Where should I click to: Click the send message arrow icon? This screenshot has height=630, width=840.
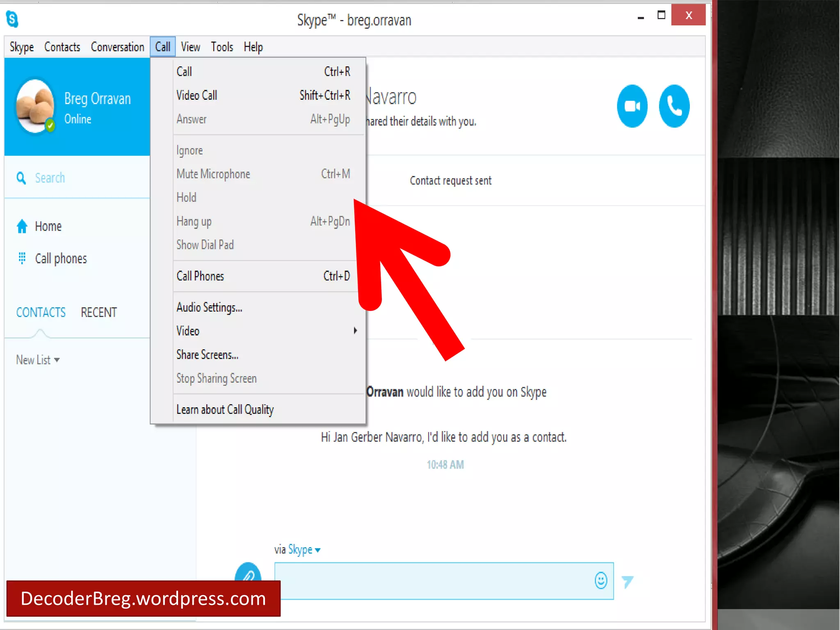(627, 582)
